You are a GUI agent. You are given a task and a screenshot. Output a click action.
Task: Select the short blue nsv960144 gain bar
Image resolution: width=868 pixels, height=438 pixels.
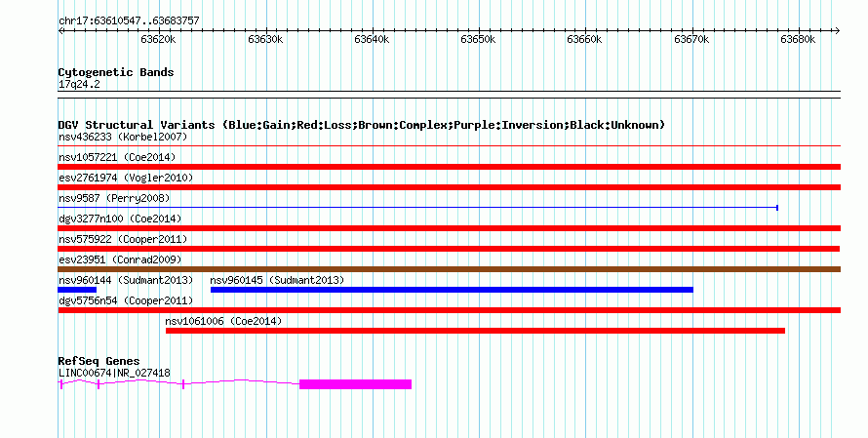[77, 290]
